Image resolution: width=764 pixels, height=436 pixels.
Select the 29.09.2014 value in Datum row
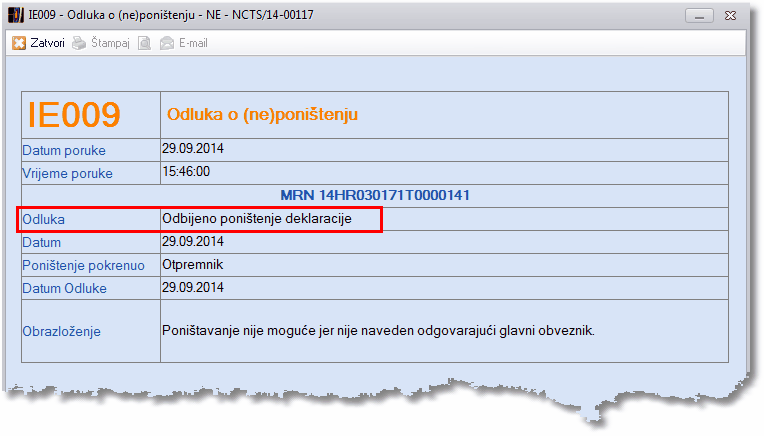point(193,242)
